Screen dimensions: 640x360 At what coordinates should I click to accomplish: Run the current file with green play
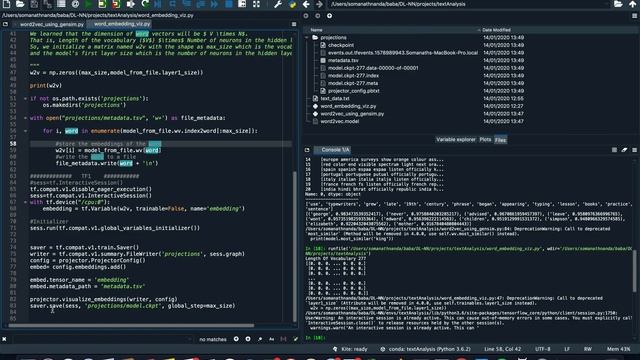tap(88, 4)
